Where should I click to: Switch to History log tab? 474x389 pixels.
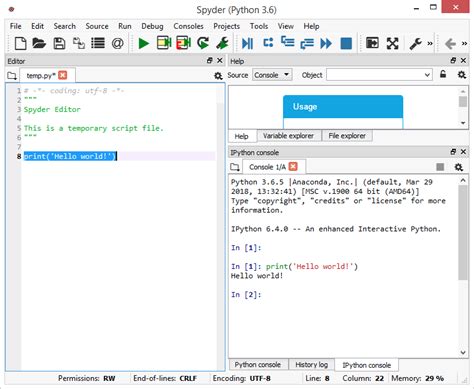(311, 365)
